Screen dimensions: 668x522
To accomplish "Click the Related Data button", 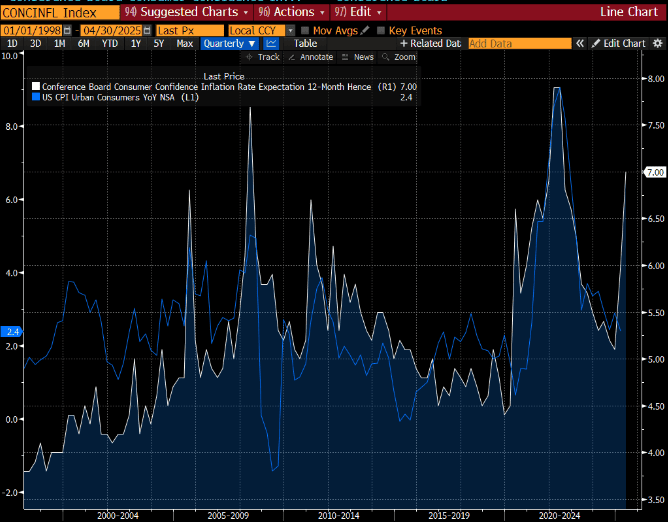I will pos(430,44).
